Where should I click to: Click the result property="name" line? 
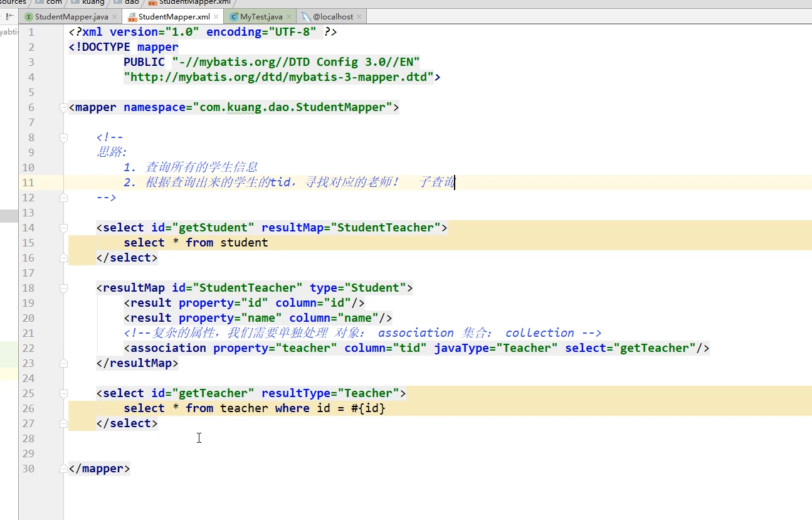258,318
